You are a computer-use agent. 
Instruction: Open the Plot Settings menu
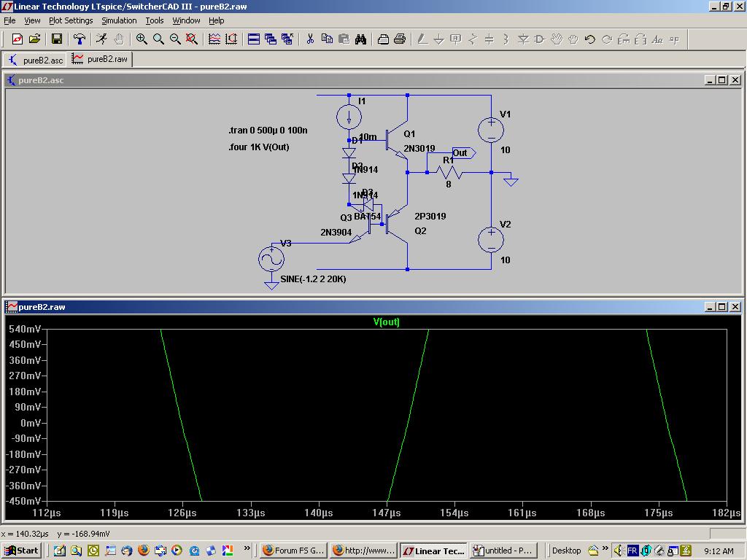[71, 20]
